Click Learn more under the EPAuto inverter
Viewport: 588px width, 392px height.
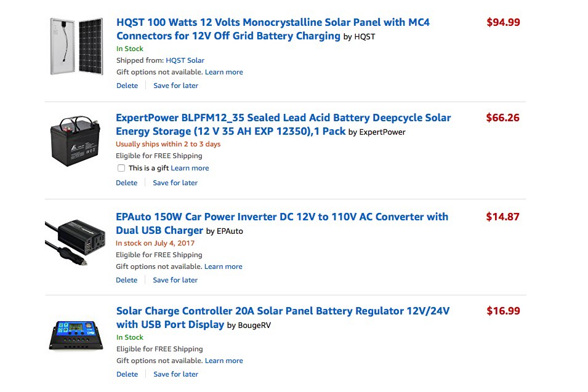pos(223,266)
